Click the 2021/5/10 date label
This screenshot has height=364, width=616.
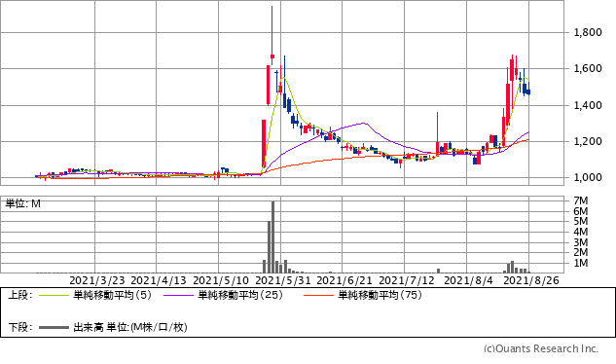click(x=221, y=280)
